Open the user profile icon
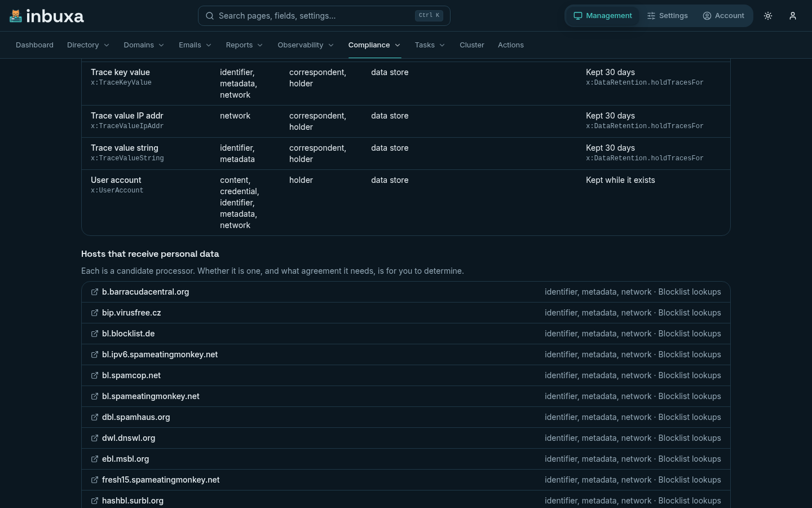812x508 pixels. 793,16
